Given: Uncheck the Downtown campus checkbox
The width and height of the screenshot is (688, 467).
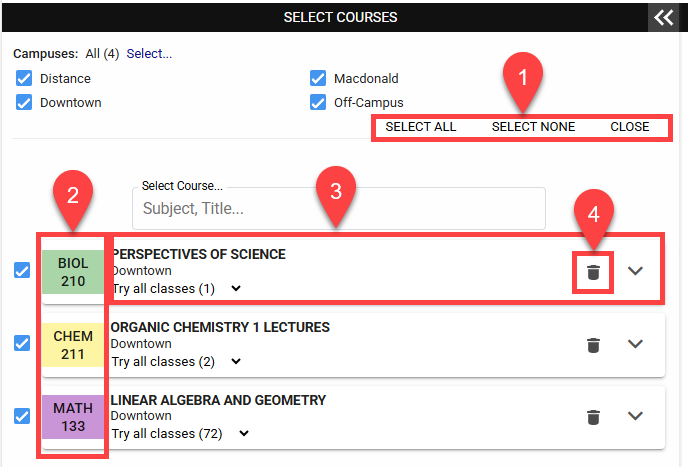Looking at the screenshot, I should pos(24,103).
